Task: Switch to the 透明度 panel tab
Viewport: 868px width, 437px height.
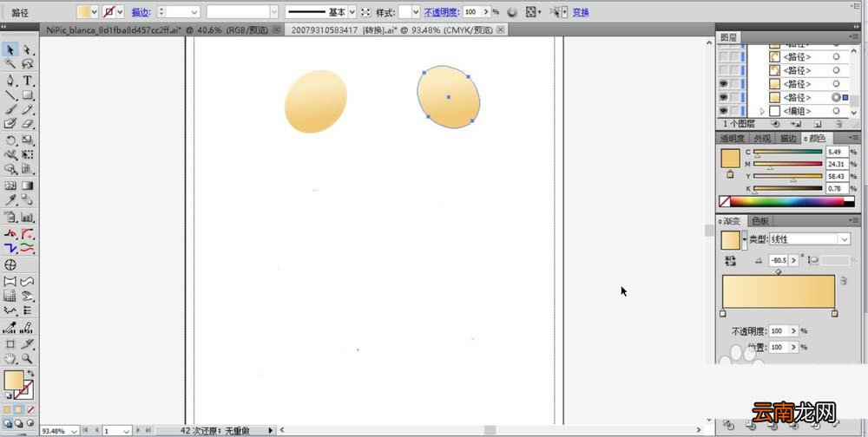Action: pos(732,138)
